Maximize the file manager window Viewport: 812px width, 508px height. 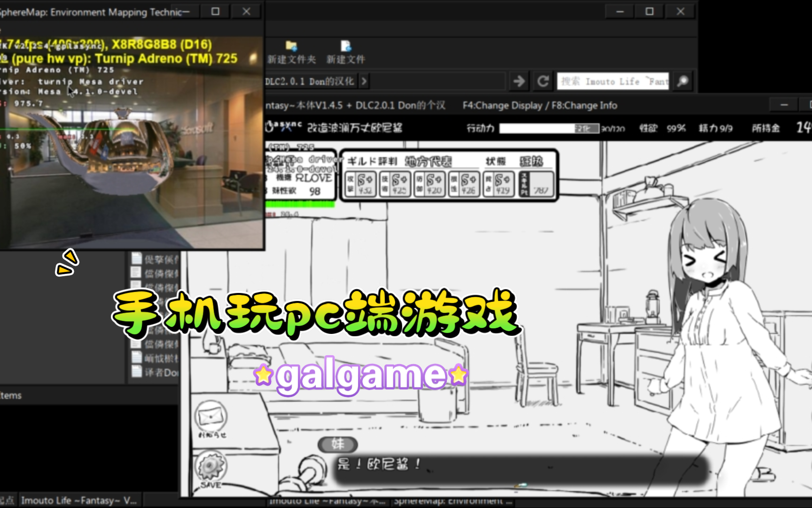coord(649,11)
